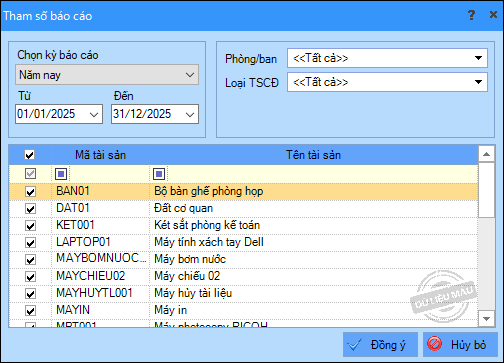Uncheck the MAYBOMNUOC row checkbox

click(30, 260)
